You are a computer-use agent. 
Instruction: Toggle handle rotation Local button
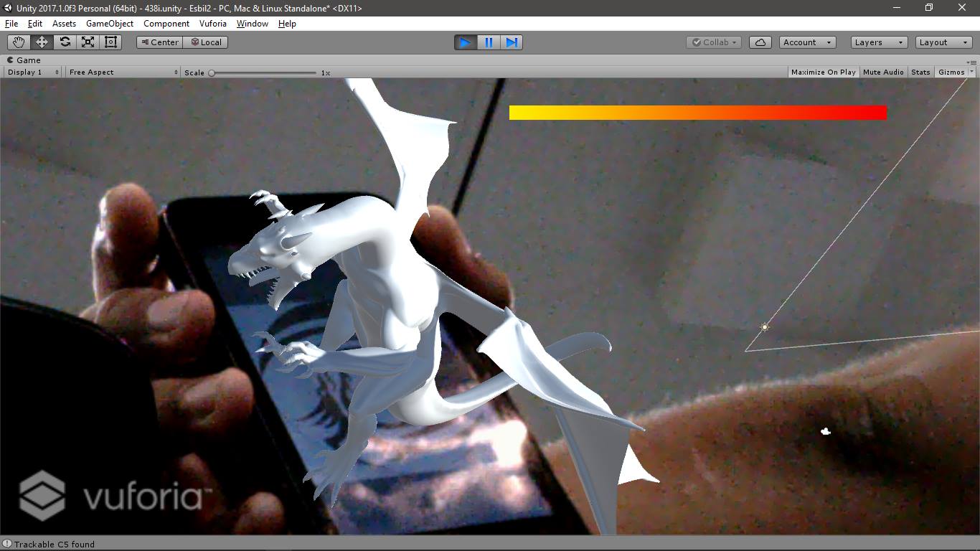pyautogui.click(x=205, y=42)
